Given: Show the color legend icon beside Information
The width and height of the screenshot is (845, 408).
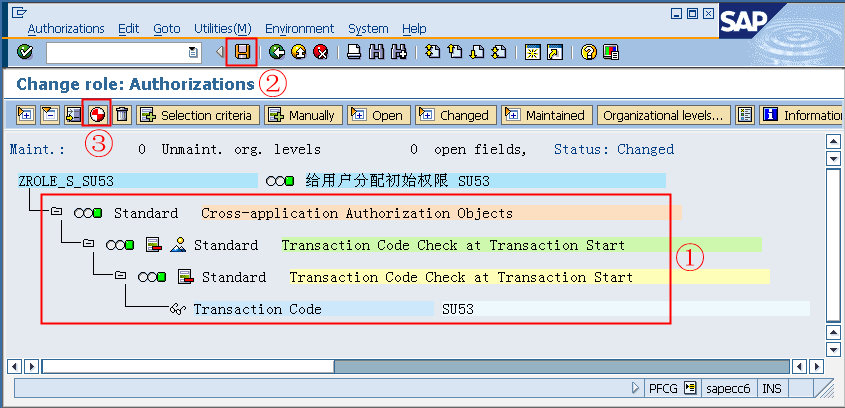Looking at the screenshot, I should pos(745,115).
